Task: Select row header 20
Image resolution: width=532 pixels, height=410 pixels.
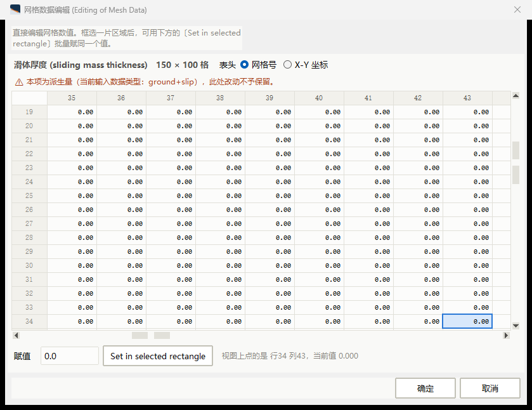Action: click(29, 126)
